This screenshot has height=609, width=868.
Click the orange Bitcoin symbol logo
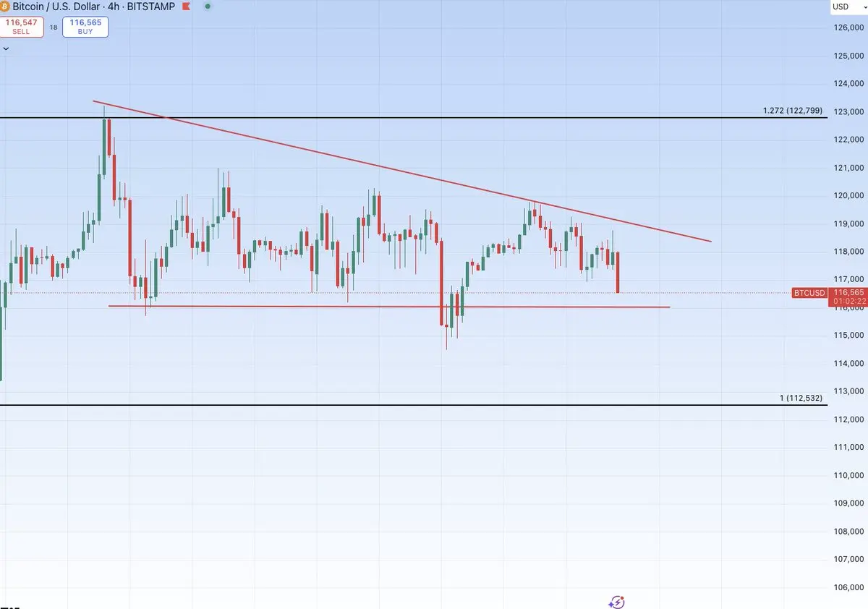click(x=5, y=6)
